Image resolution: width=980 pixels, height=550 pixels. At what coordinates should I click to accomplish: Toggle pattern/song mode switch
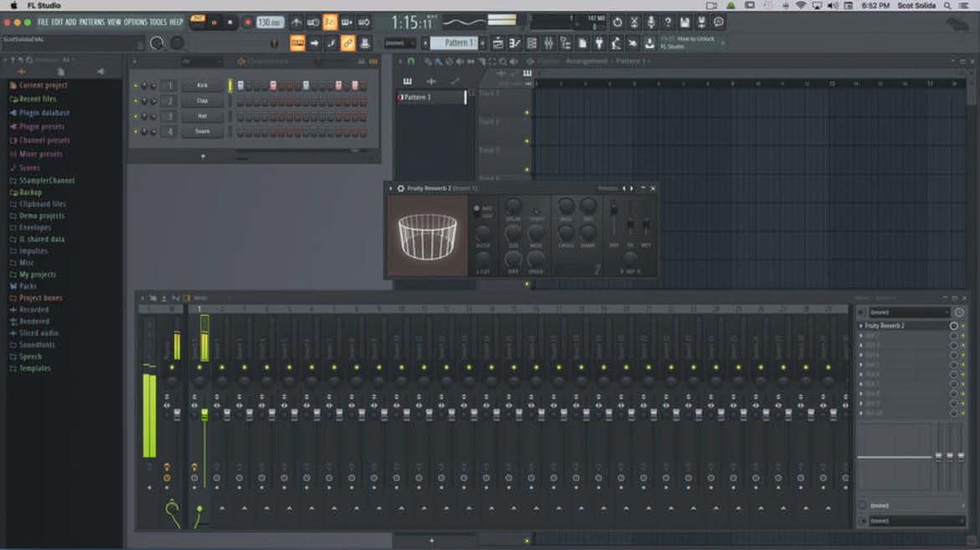[x=198, y=19]
